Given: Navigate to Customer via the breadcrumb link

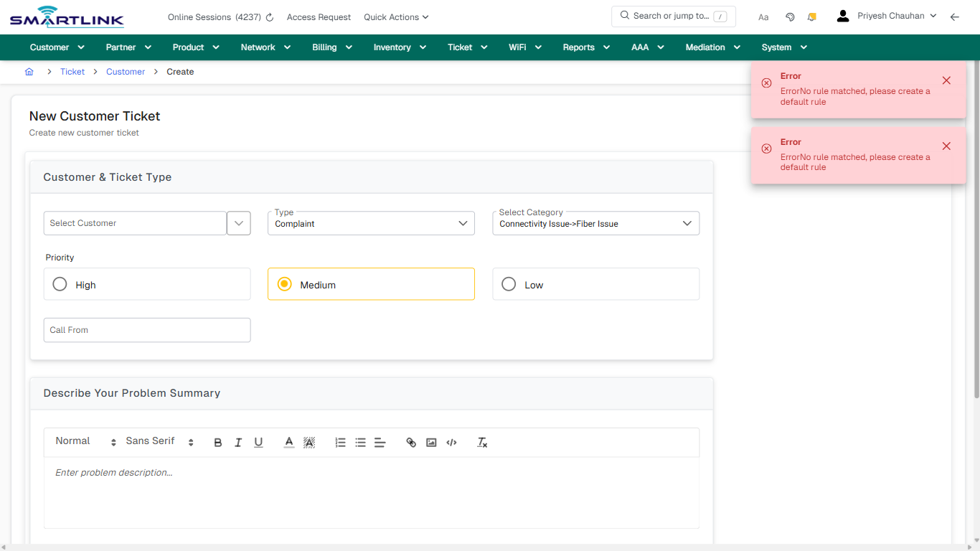Looking at the screenshot, I should pyautogui.click(x=126, y=71).
